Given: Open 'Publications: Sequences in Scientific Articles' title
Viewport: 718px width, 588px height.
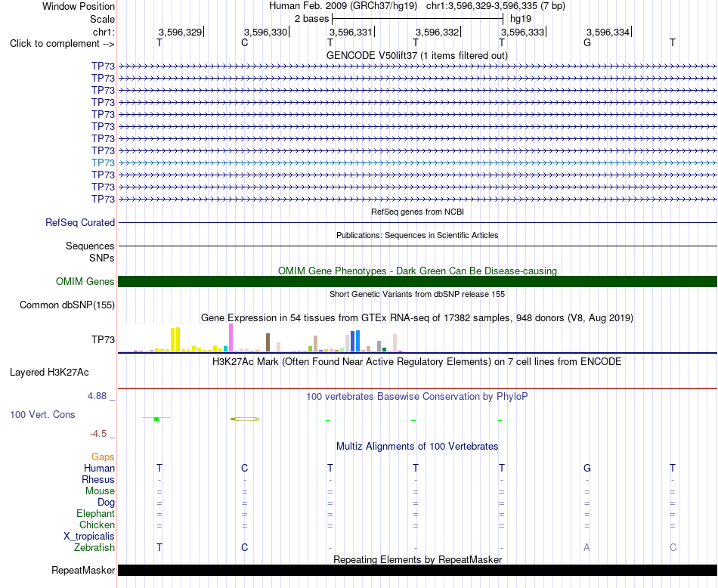Looking at the screenshot, I should 417,235.
